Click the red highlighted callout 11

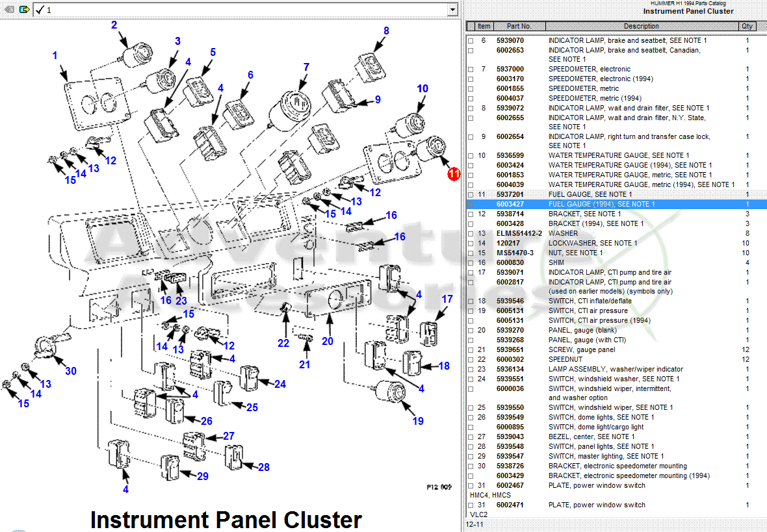454,173
